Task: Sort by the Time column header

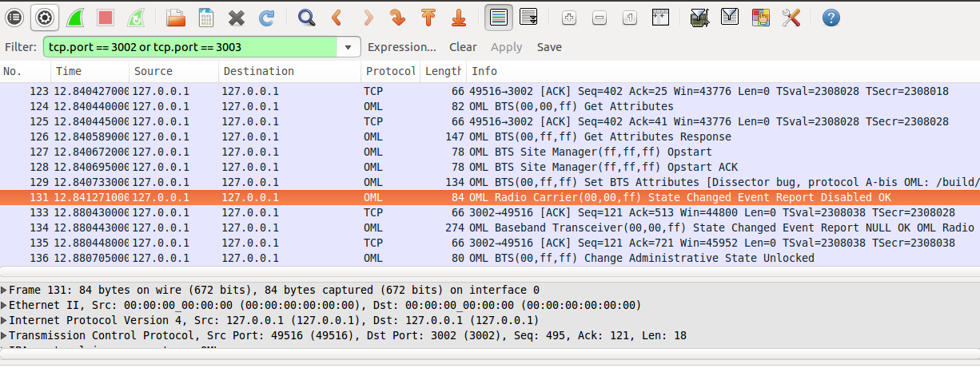Action: (x=90, y=72)
